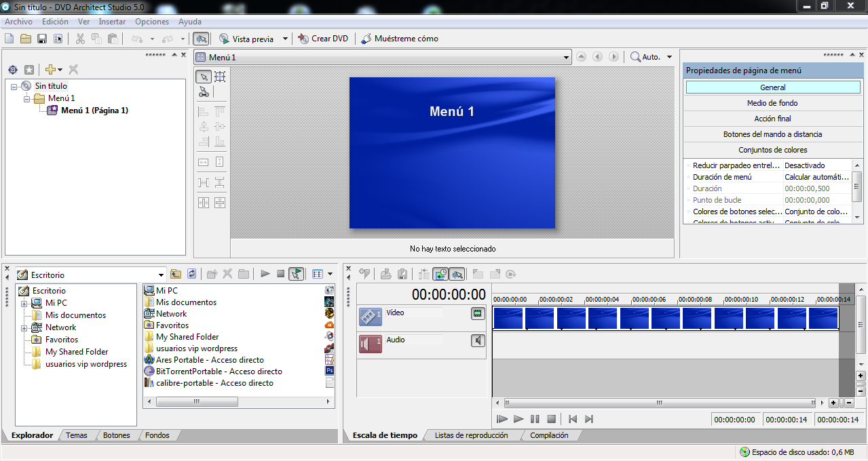Open Conjuntos de colores section

(773, 150)
